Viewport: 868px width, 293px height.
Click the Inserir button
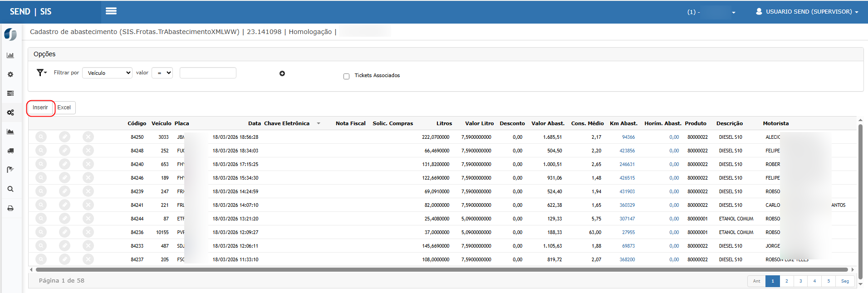tap(40, 107)
